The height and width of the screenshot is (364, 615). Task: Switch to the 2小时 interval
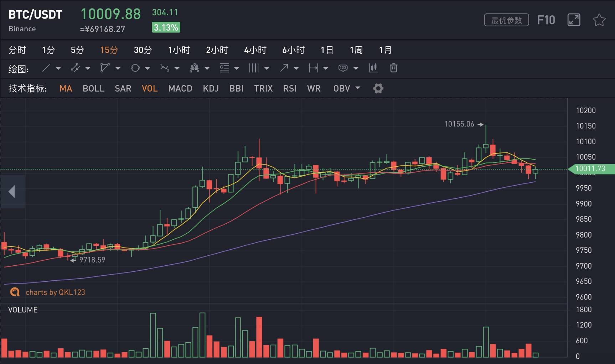point(217,50)
